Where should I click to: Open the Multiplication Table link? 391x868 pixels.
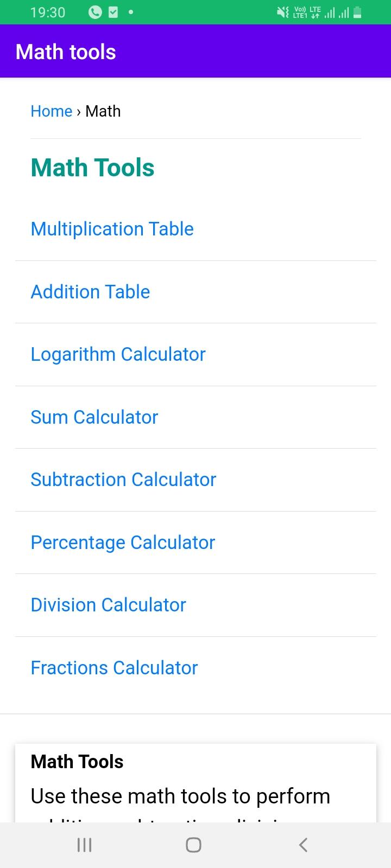(x=112, y=229)
